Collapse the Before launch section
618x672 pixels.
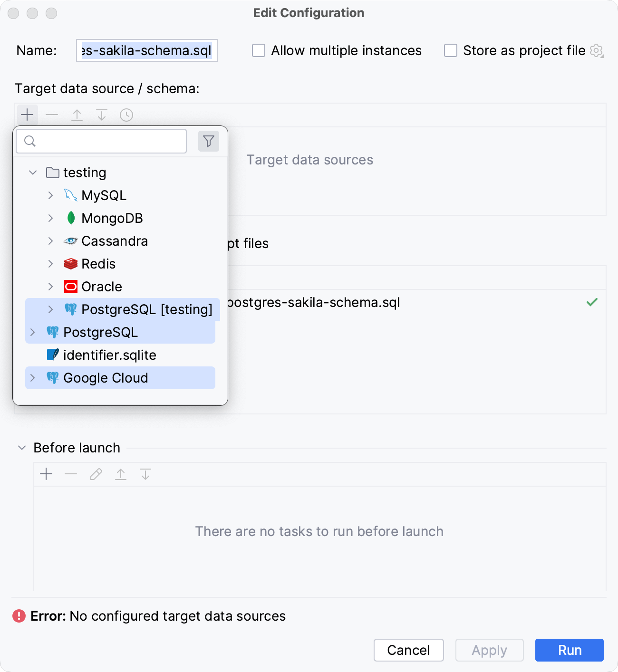(x=21, y=447)
